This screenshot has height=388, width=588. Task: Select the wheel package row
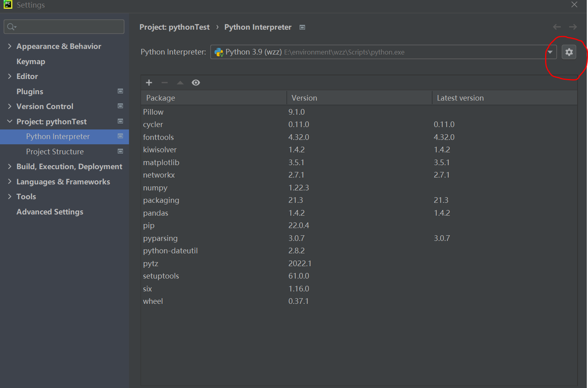point(359,301)
